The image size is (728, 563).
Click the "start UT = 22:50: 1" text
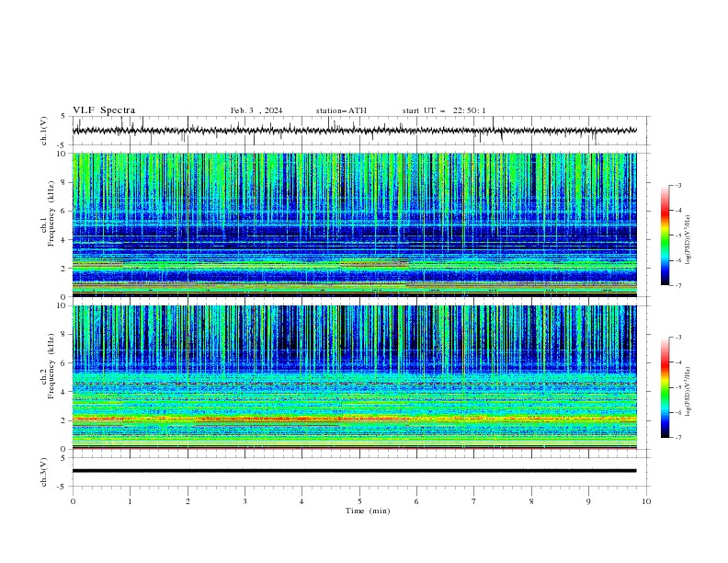coord(444,110)
